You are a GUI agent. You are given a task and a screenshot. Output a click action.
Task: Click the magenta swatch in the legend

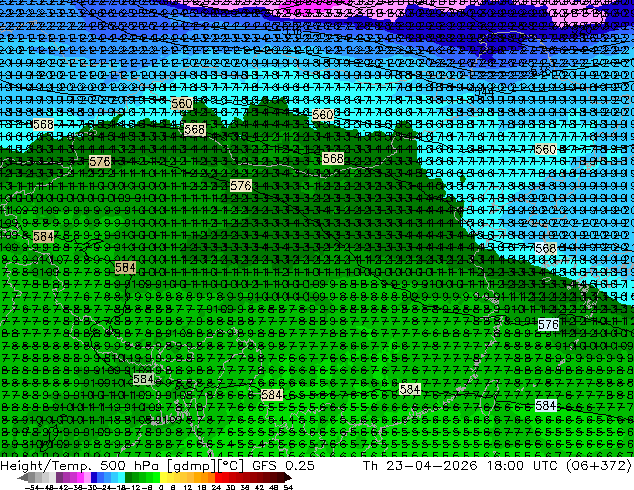tap(80, 477)
